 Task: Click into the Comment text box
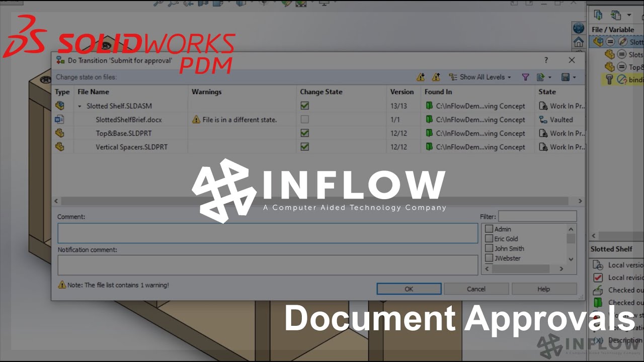(x=268, y=233)
